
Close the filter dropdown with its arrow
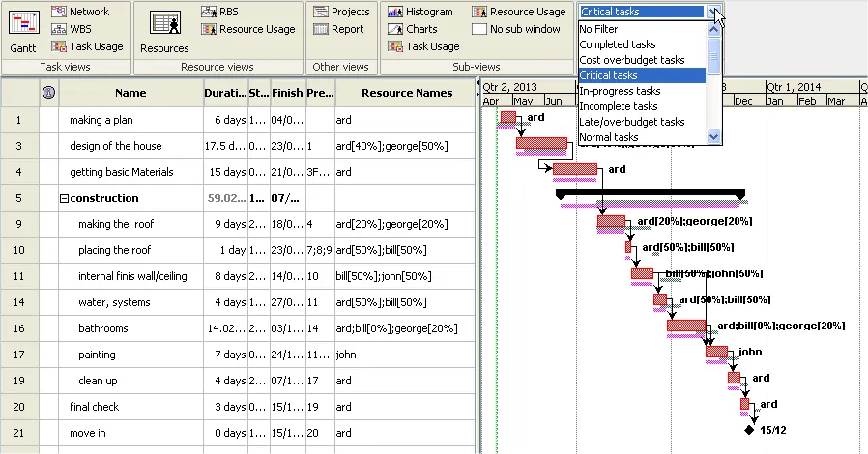714,12
